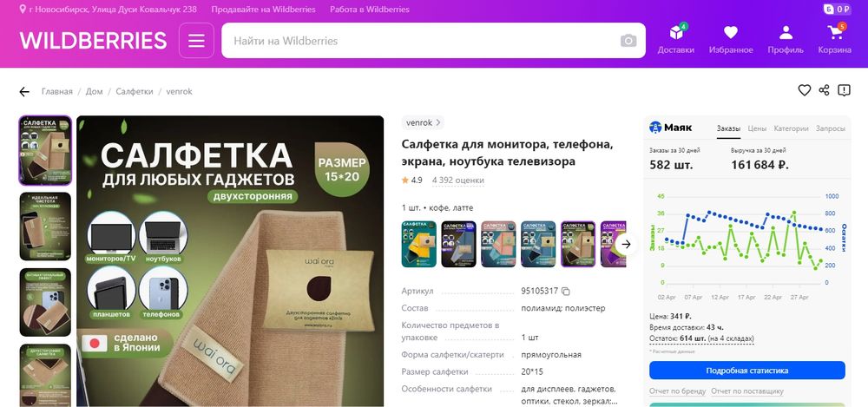Viewport: 868px width, 407px height.
Task: Share this product via share icon
Action: pyautogui.click(x=825, y=90)
